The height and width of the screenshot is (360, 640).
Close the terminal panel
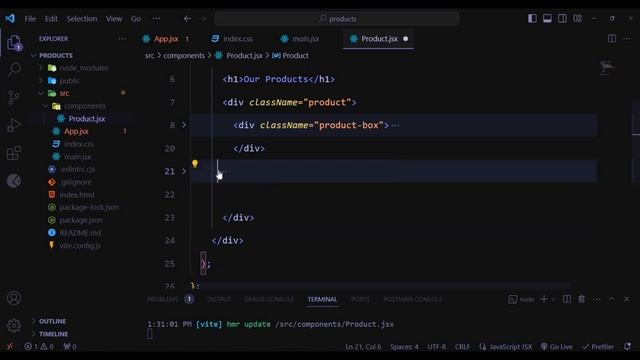tap(627, 299)
